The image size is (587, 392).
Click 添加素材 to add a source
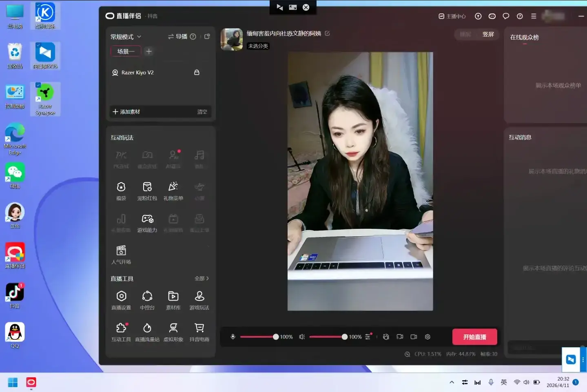coord(126,112)
